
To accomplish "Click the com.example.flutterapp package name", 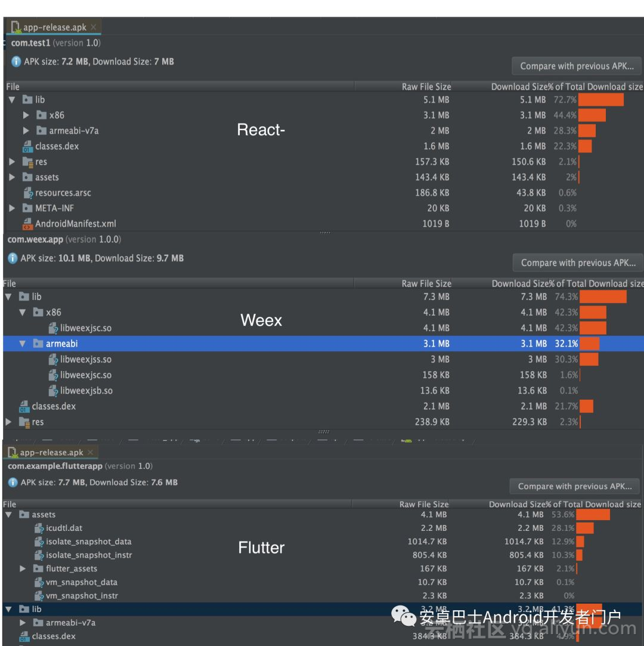I will pos(55,466).
